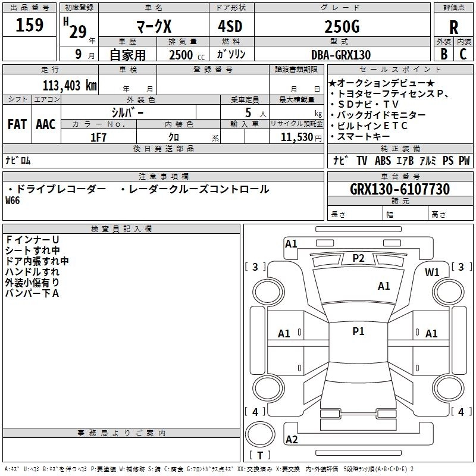This screenshot has width=476, height=476.
Task: Click the model code DBA-GRX130
Action: tap(341, 55)
